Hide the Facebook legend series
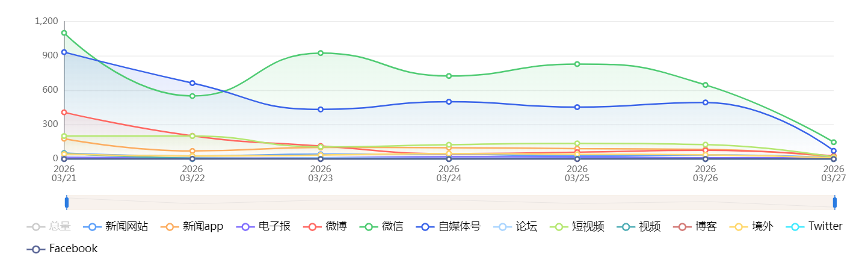The image size is (868, 269). point(62,249)
